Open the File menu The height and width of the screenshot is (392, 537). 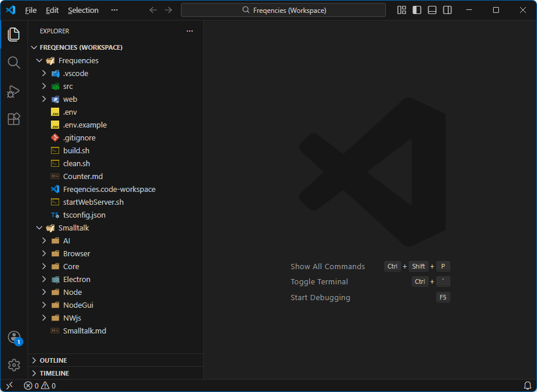point(31,11)
